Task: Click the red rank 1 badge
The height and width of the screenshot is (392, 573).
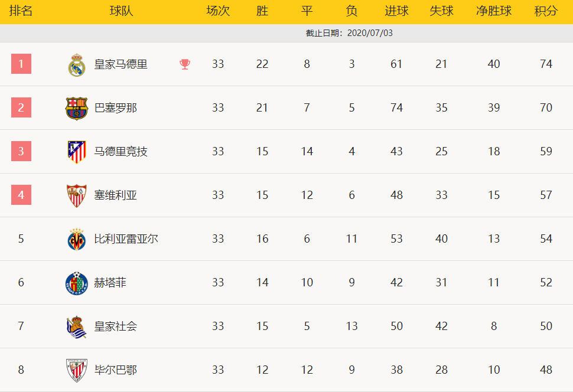Action: point(21,64)
